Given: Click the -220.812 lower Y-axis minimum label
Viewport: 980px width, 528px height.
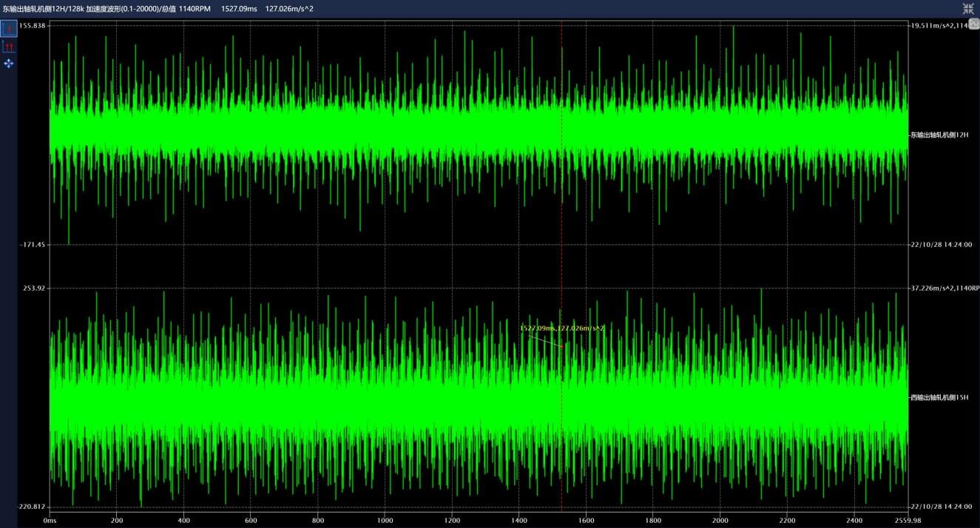Looking at the screenshot, I should (32, 507).
